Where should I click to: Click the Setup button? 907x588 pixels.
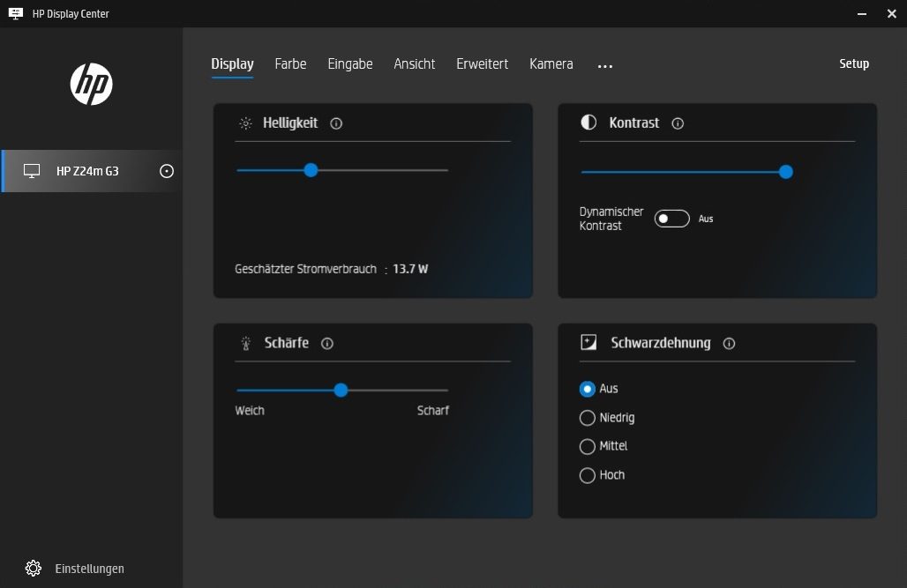[853, 63]
